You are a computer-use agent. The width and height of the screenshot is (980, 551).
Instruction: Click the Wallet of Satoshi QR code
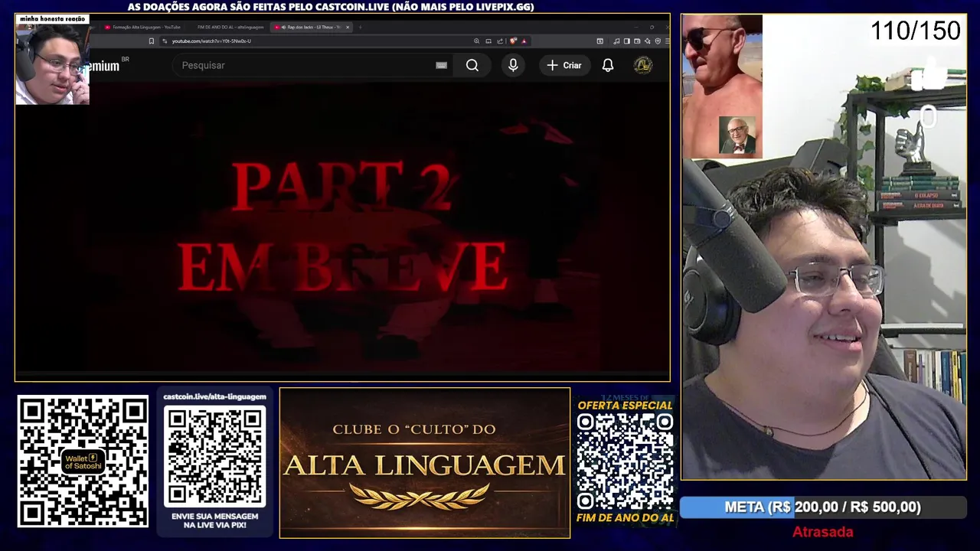(83, 461)
